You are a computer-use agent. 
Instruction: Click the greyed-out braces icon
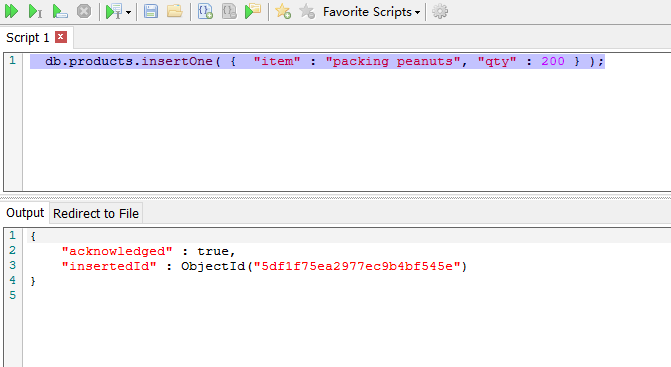coord(229,12)
